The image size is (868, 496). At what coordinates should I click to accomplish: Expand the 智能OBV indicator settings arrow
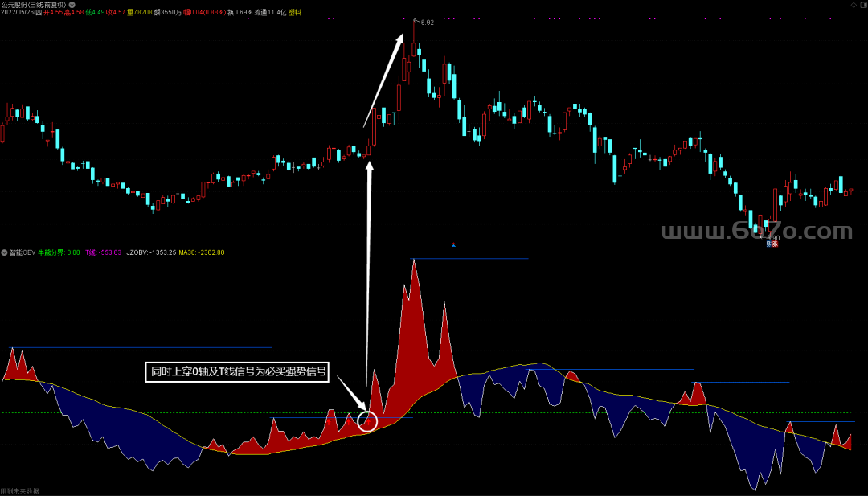5,252
